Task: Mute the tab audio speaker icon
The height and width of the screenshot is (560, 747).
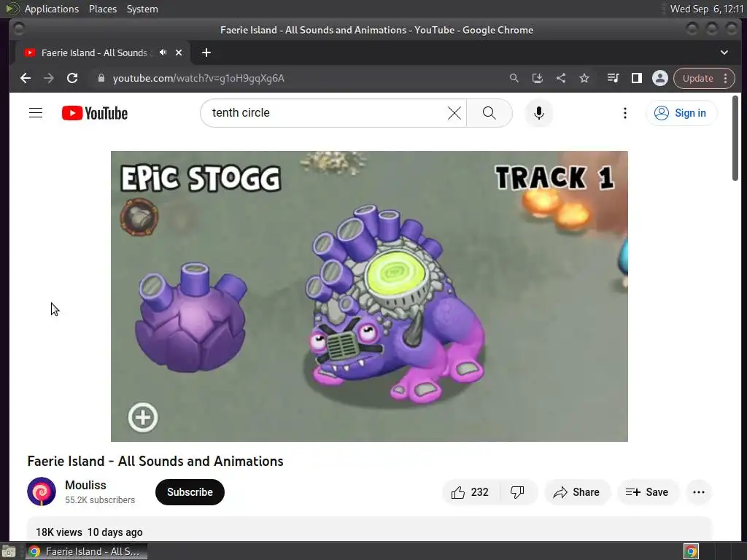Action: pyautogui.click(x=163, y=52)
